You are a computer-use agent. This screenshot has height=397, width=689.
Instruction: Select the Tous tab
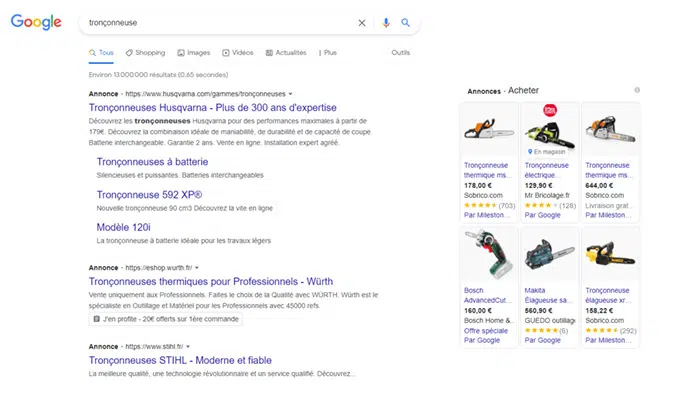[101, 53]
